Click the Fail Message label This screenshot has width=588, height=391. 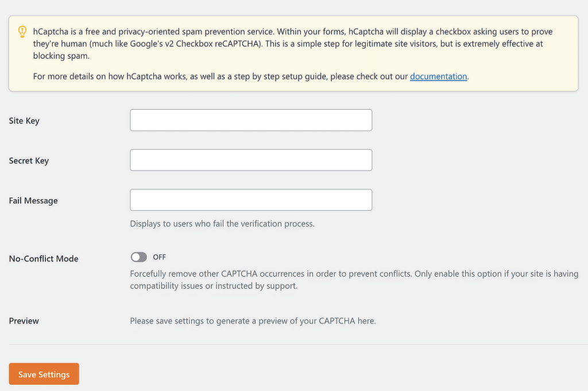pos(33,200)
